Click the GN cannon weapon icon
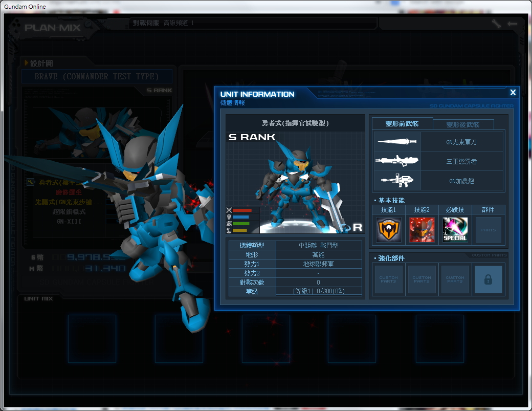532x411 pixels. tap(396, 181)
